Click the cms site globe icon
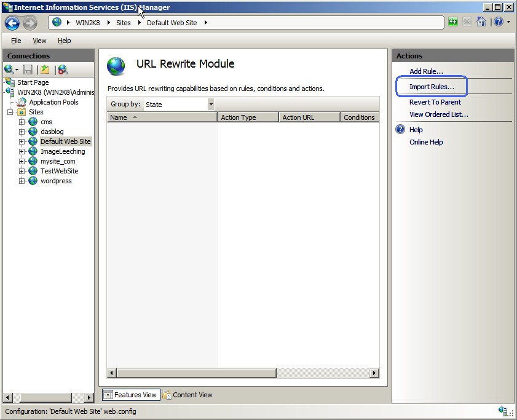This screenshot has width=517, height=420. [x=33, y=122]
